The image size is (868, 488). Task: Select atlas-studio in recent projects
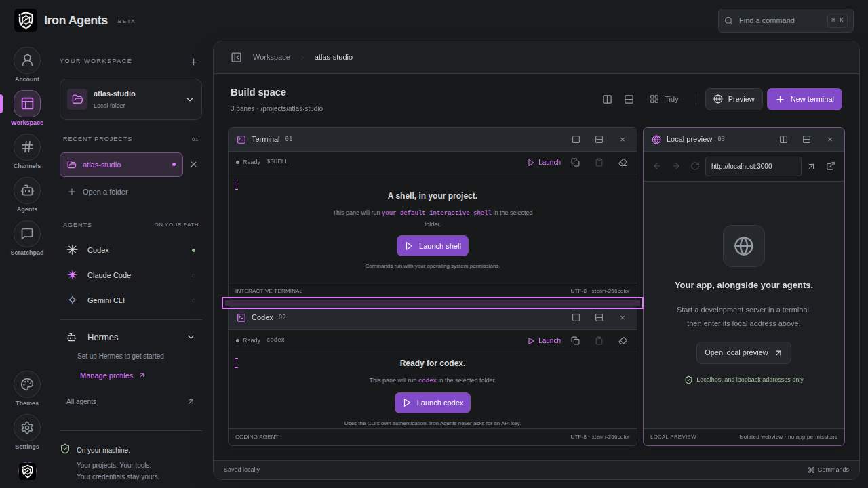pos(121,165)
